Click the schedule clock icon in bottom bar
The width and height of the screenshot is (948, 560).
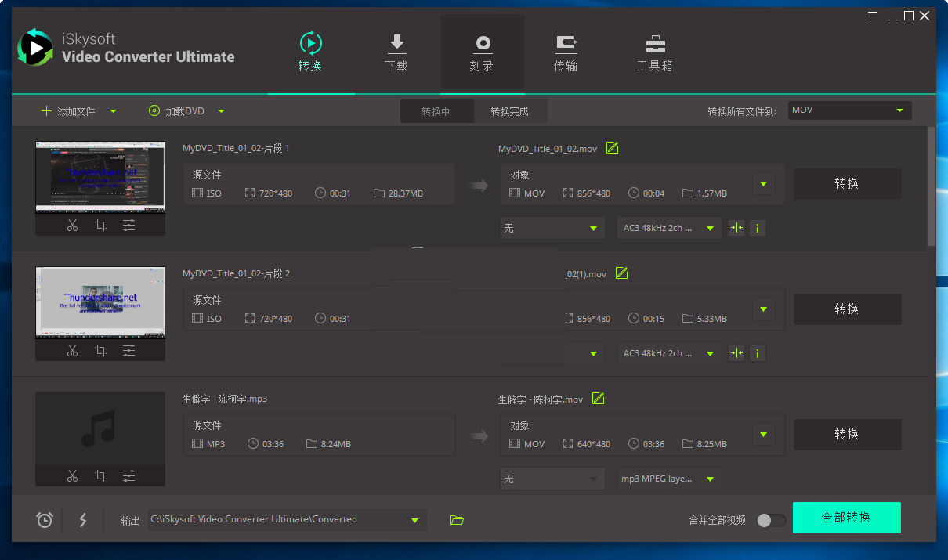44,519
